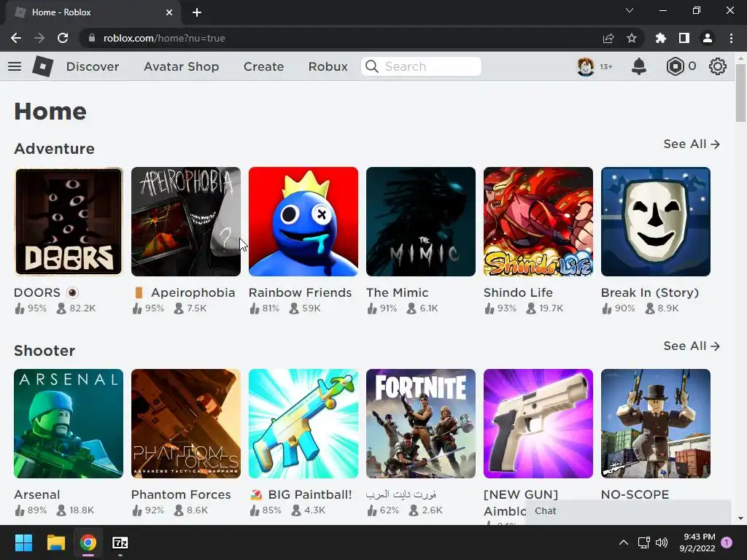The image size is (747, 560).
Task: Expand the Chat panel
Action: point(628,511)
